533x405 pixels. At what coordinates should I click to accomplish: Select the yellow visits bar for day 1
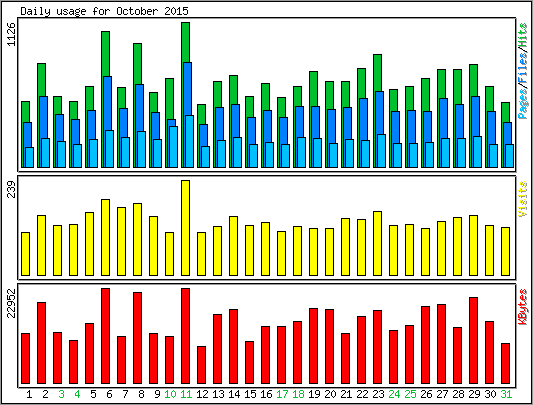25,254
